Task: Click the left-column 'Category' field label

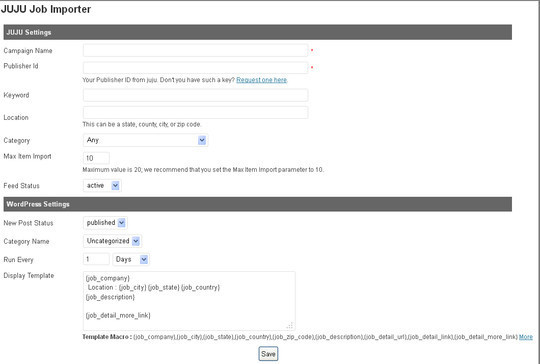Action: [x=17, y=141]
